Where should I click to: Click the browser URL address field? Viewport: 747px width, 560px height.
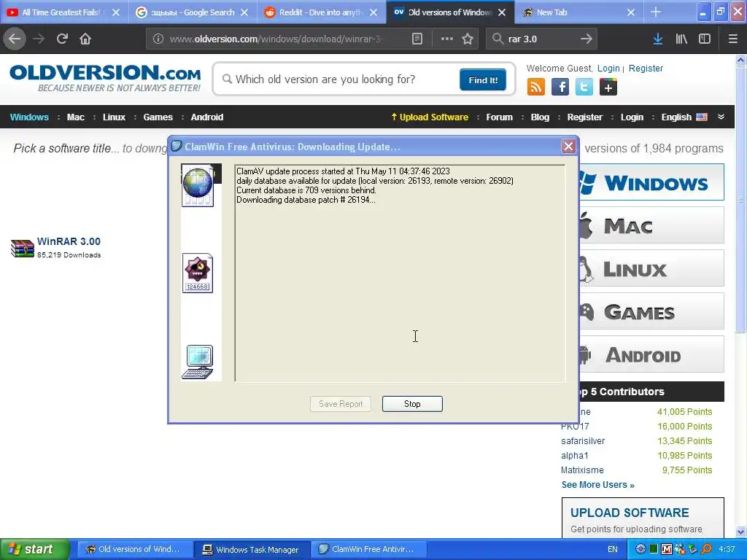tap(286, 39)
